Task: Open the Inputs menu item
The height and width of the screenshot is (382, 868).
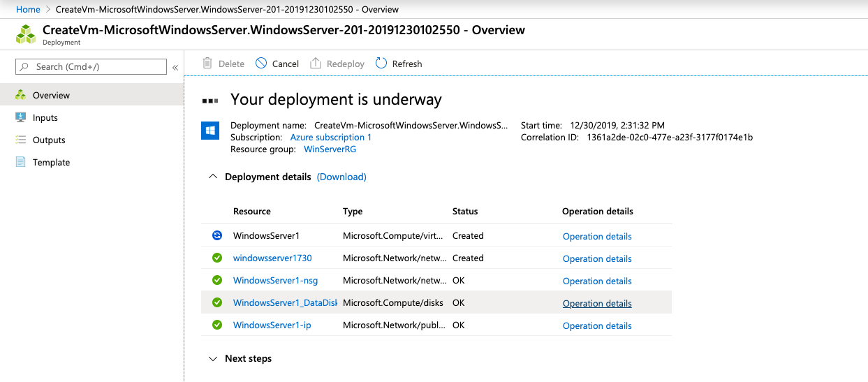Action: coord(45,117)
